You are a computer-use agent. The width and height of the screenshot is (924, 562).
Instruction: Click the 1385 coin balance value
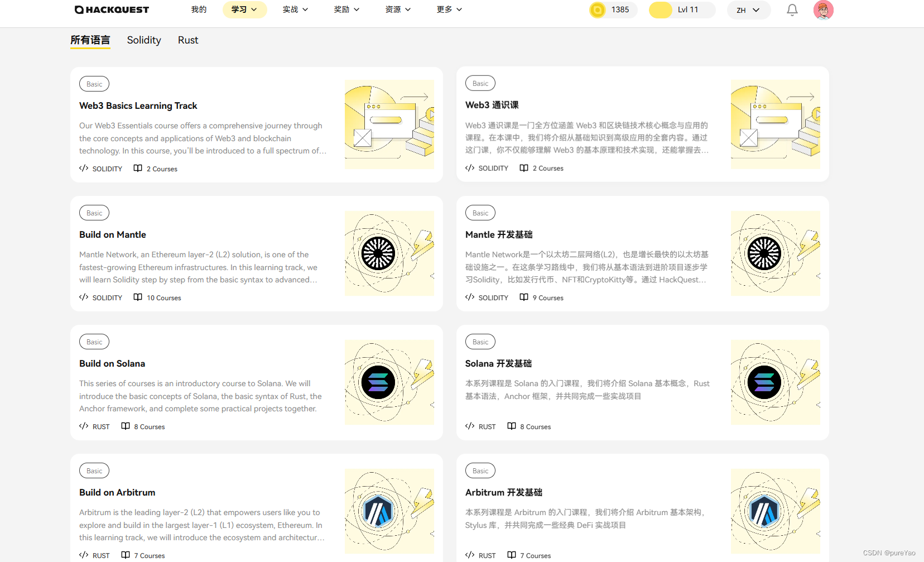pyautogui.click(x=620, y=9)
